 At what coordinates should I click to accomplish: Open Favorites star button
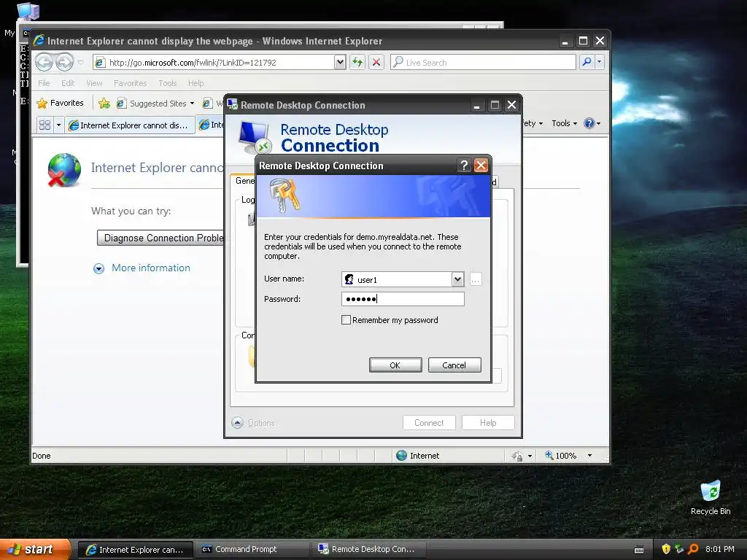[60, 103]
